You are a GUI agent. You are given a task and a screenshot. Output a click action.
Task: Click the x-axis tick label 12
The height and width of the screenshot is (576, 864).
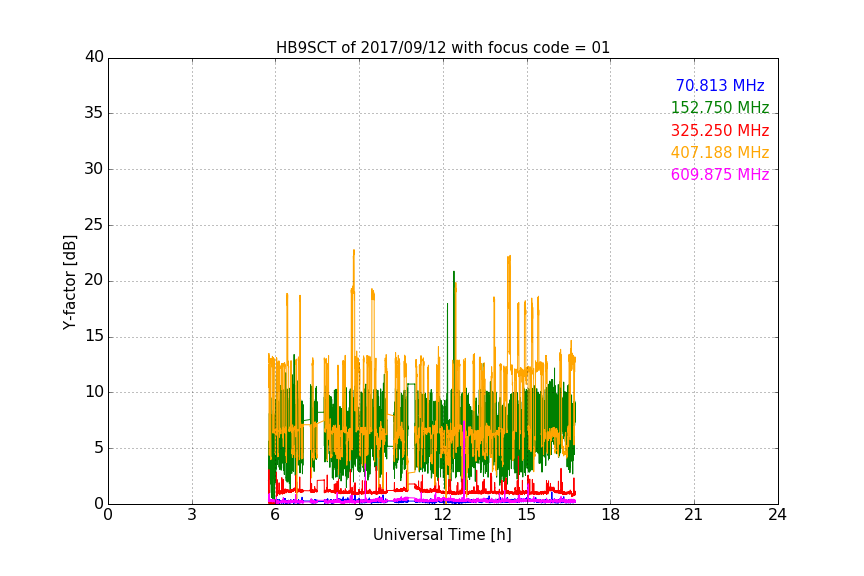pyautogui.click(x=443, y=515)
